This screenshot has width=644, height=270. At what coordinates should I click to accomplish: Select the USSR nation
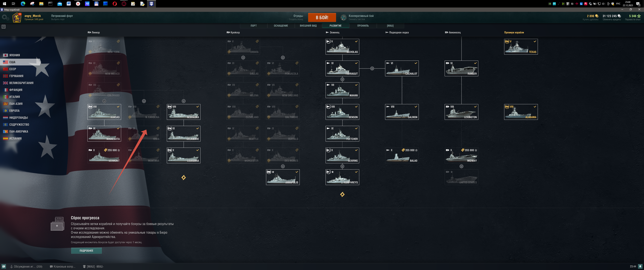10,69
